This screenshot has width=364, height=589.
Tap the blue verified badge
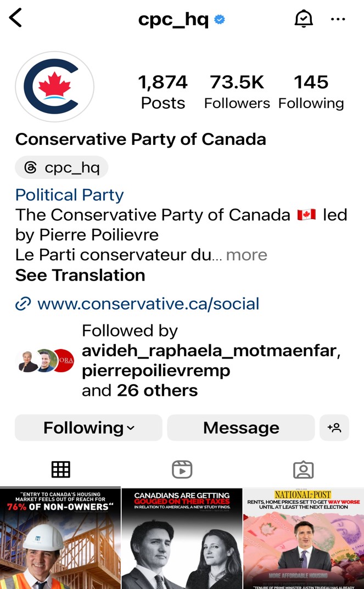coord(220,19)
